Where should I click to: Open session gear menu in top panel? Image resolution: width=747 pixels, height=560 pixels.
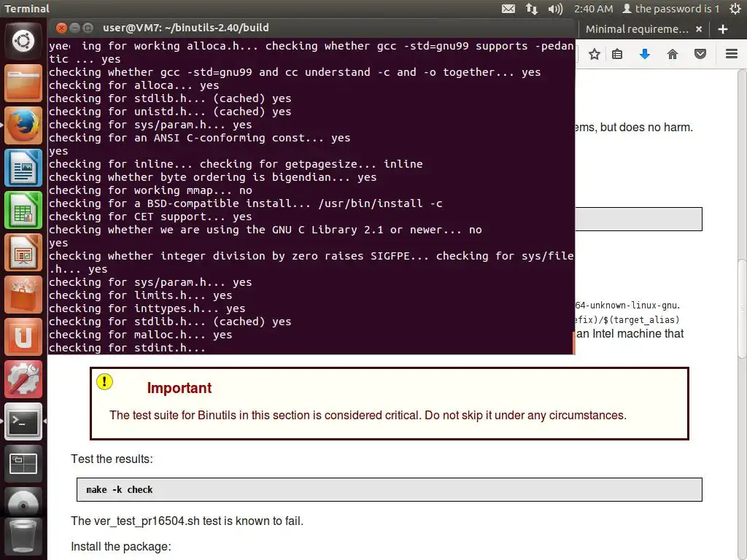tap(735, 9)
